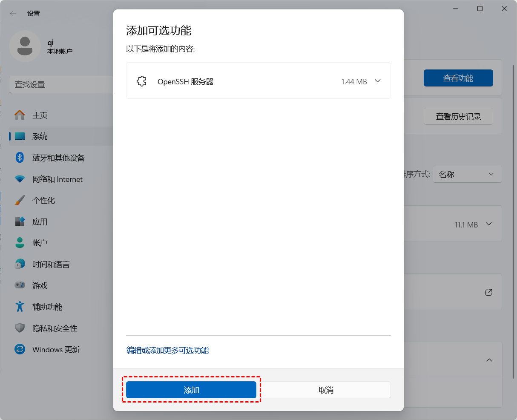Image resolution: width=517 pixels, height=420 pixels.
Task: Open 游戏 settings page
Action: pyautogui.click(x=61, y=285)
